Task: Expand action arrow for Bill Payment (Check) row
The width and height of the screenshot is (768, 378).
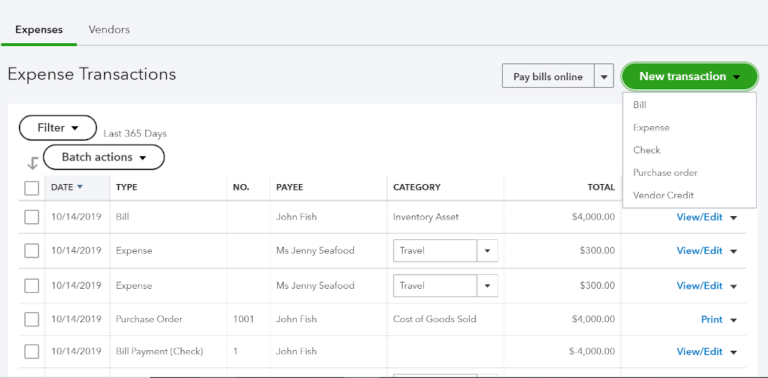Action: 733,352
